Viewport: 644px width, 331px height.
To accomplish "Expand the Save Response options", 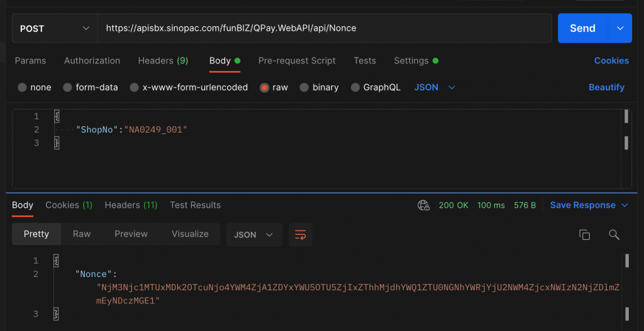I will (x=625, y=205).
